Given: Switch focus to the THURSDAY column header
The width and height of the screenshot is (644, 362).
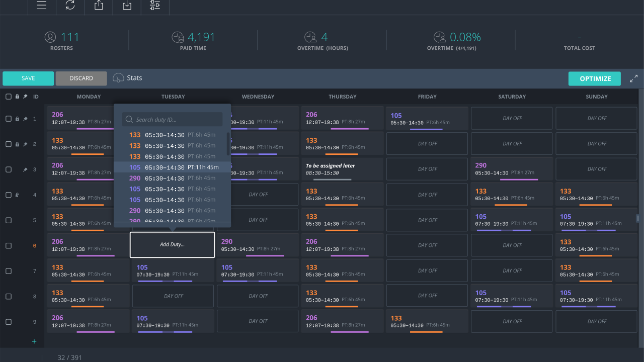Looking at the screenshot, I should coord(343,96).
